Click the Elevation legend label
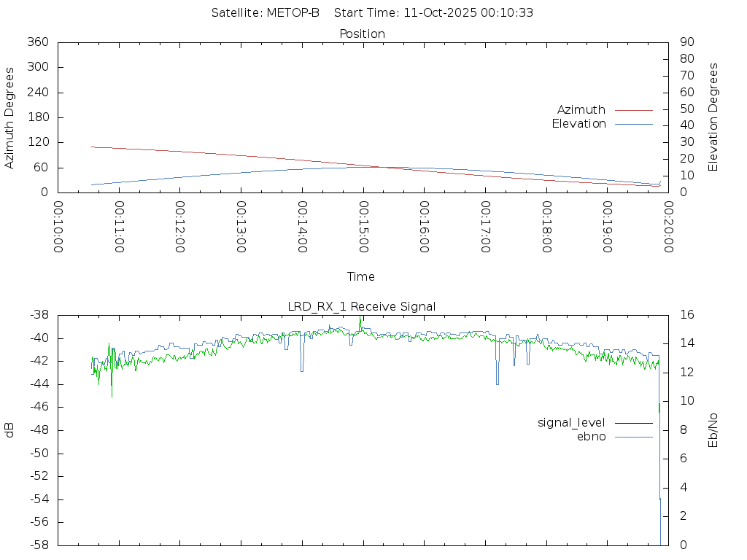Viewport: 747px width, 560px height. point(578,124)
